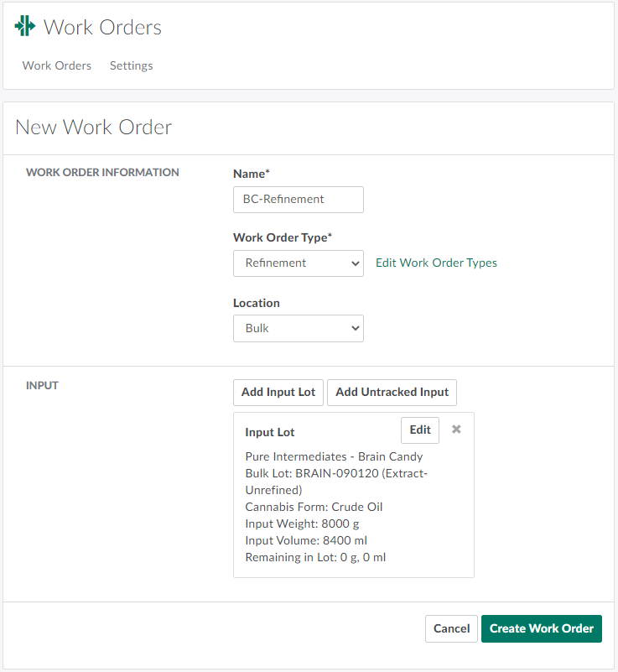Click the Location field label

click(x=257, y=303)
